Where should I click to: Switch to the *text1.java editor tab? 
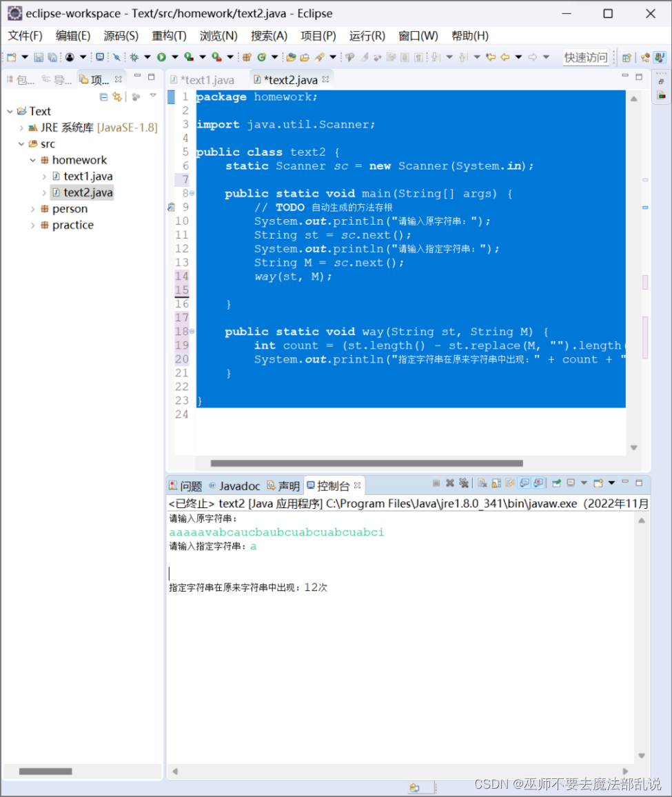[x=203, y=80]
